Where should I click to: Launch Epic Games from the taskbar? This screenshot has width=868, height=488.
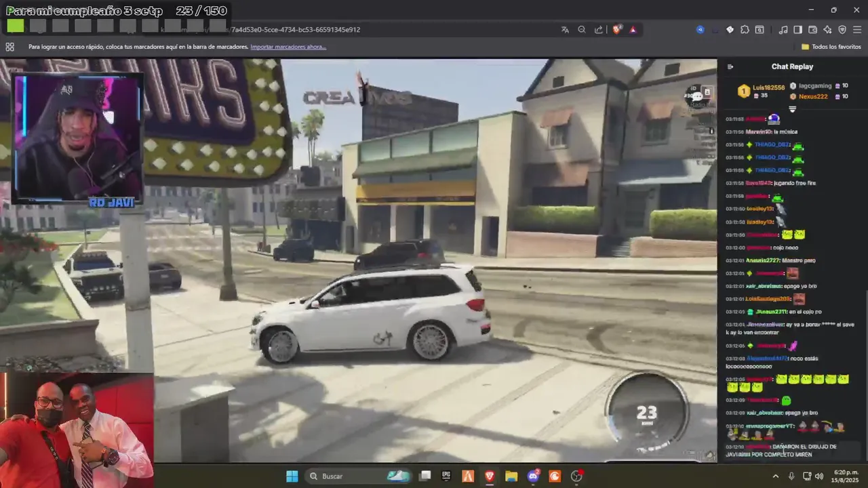446,476
